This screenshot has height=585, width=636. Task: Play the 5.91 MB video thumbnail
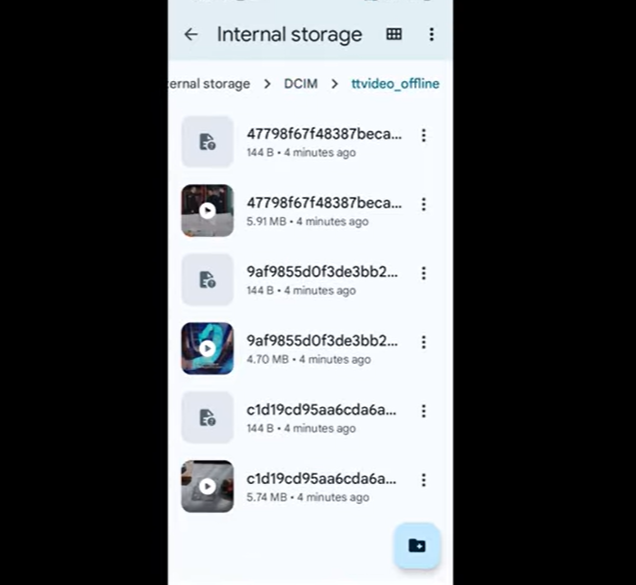207,211
